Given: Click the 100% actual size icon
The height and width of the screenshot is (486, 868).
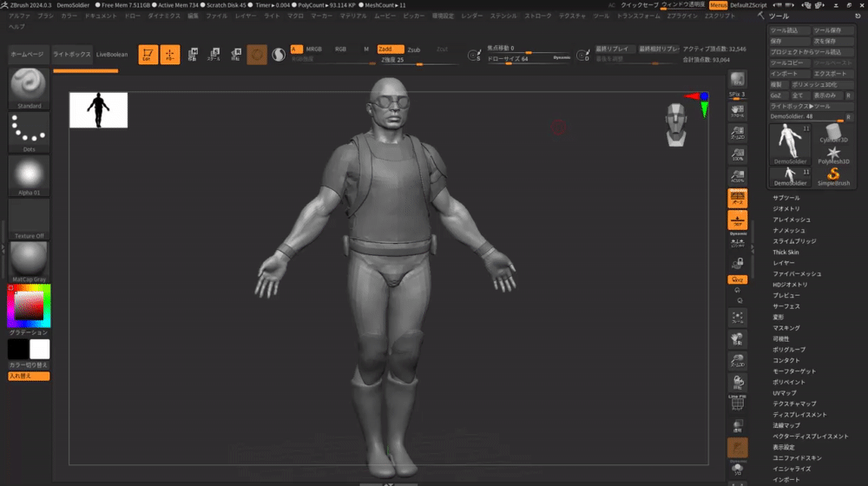Looking at the screenshot, I should pos(737,154).
